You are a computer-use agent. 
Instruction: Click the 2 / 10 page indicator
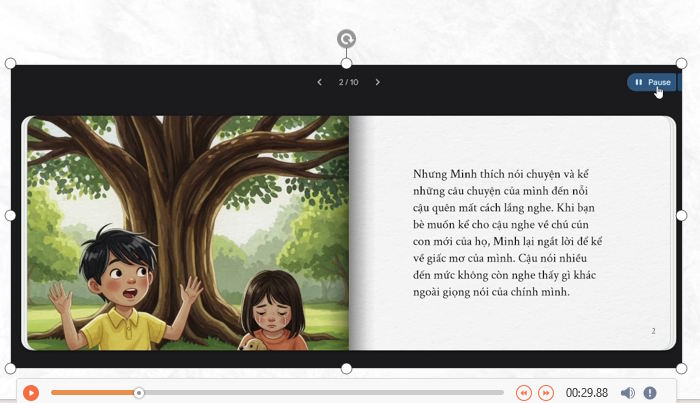click(x=348, y=82)
